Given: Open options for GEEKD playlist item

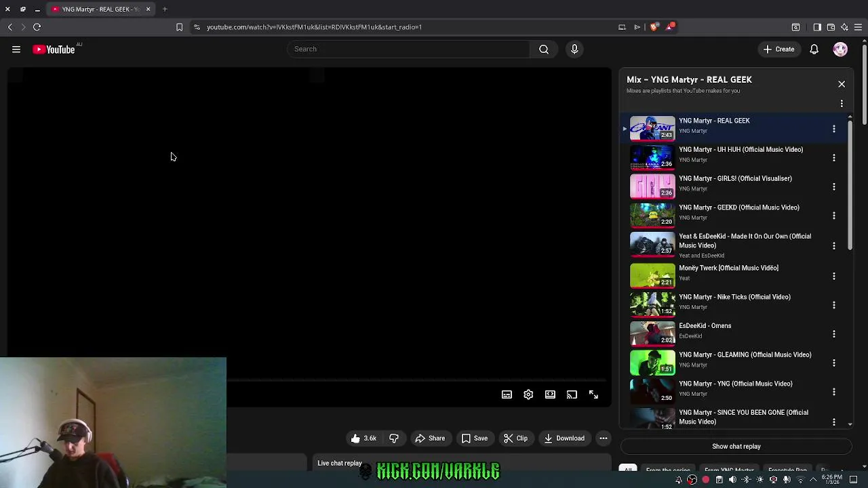Looking at the screenshot, I should 834,216.
